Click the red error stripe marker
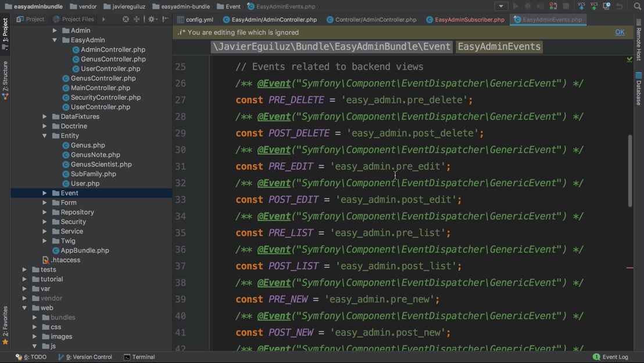Screen dimensions: 644x363 (x=629, y=268)
